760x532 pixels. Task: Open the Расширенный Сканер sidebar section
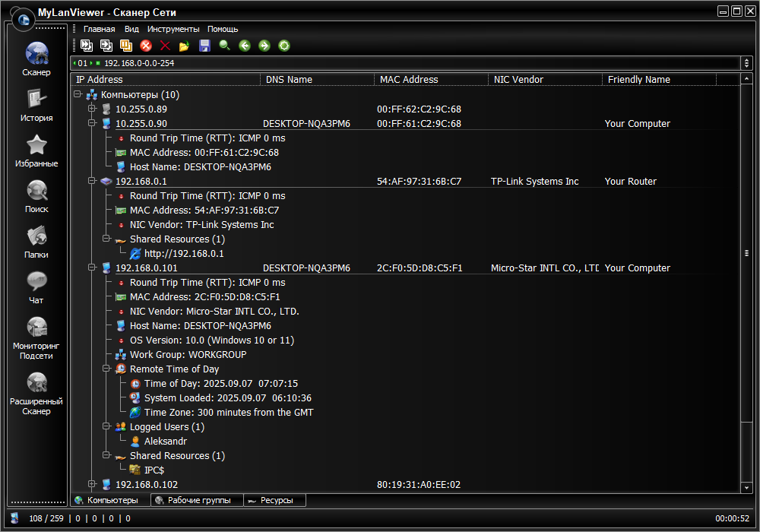coord(36,394)
